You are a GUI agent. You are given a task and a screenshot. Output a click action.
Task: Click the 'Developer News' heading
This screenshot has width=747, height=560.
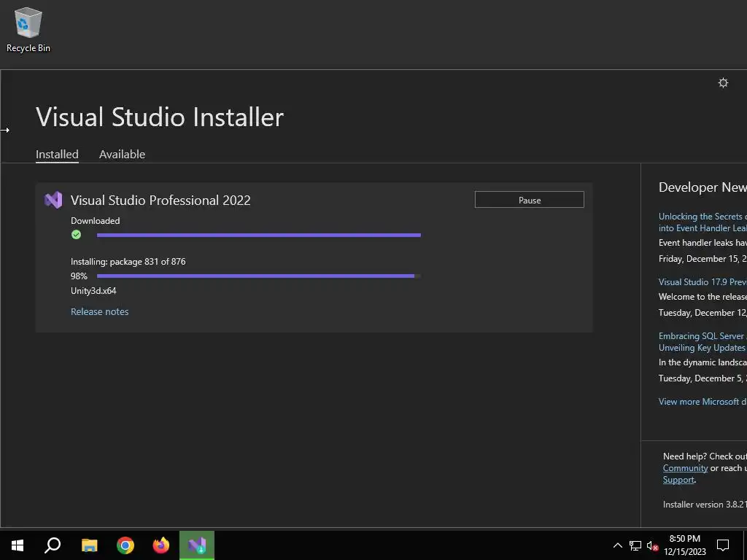click(x=703, y=187)
